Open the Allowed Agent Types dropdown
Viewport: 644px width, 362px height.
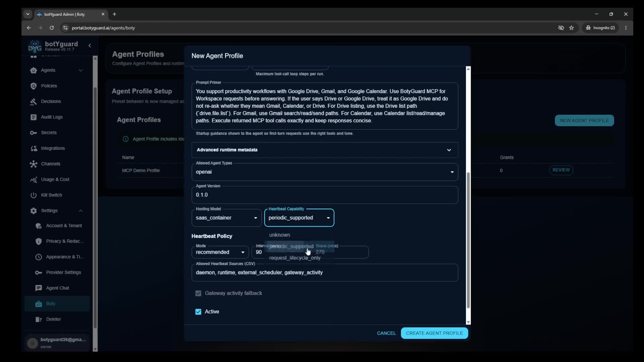325,172
